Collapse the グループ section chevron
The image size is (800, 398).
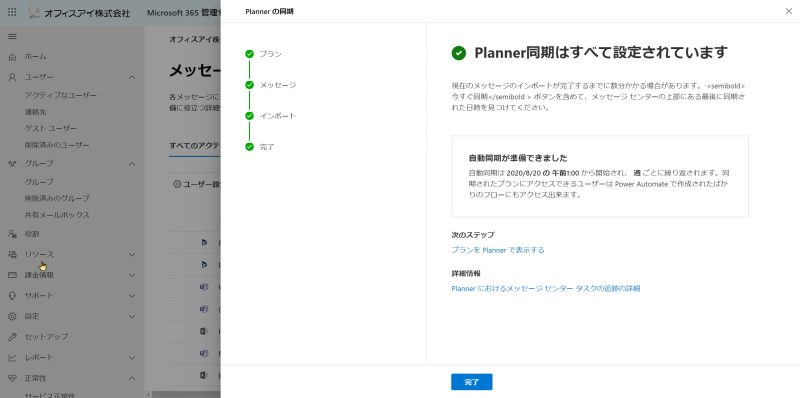(132, 164)
